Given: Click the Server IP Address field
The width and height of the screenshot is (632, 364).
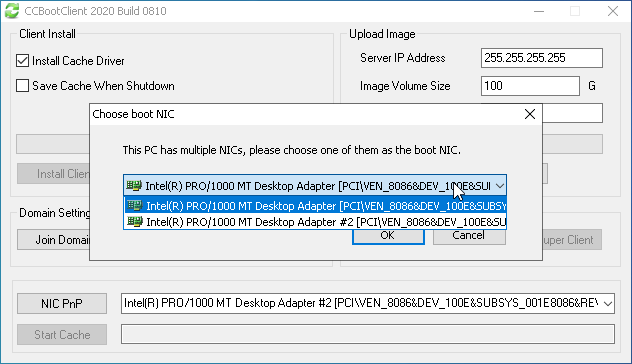Looking at the screenshot, I should pos(542,58).
